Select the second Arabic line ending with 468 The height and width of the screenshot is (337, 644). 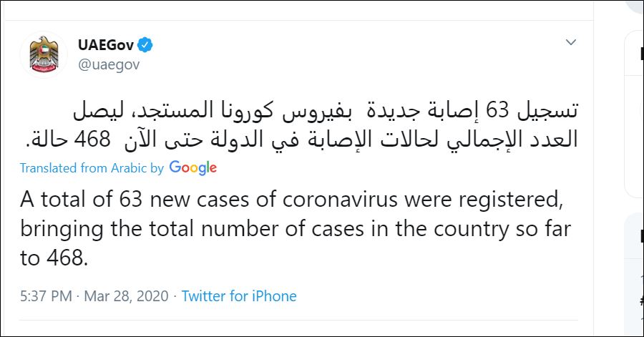[301, 140]
